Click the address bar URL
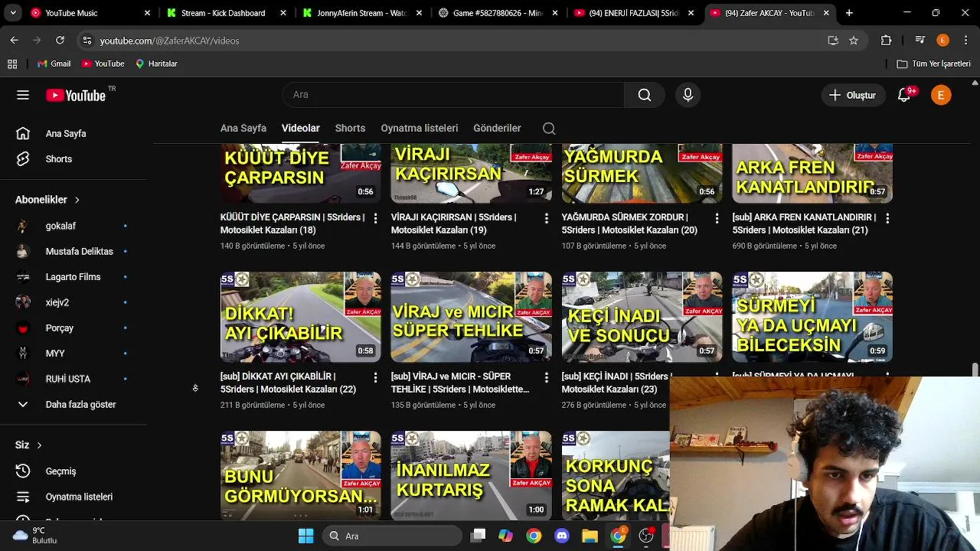Screen dimensions: 980x551 point(170,41)
